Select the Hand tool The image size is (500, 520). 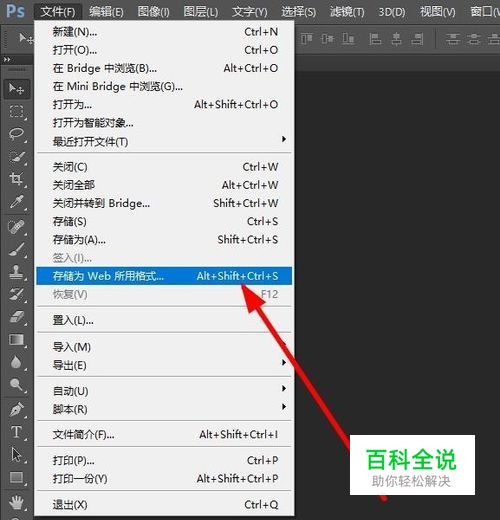[16, 502]
